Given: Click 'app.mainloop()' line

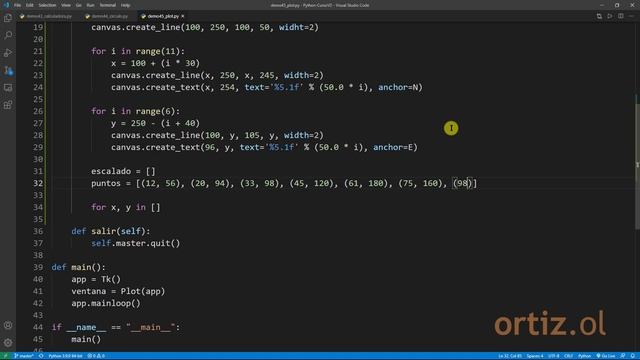Looking at the screenshot, I should click(106, 303).
